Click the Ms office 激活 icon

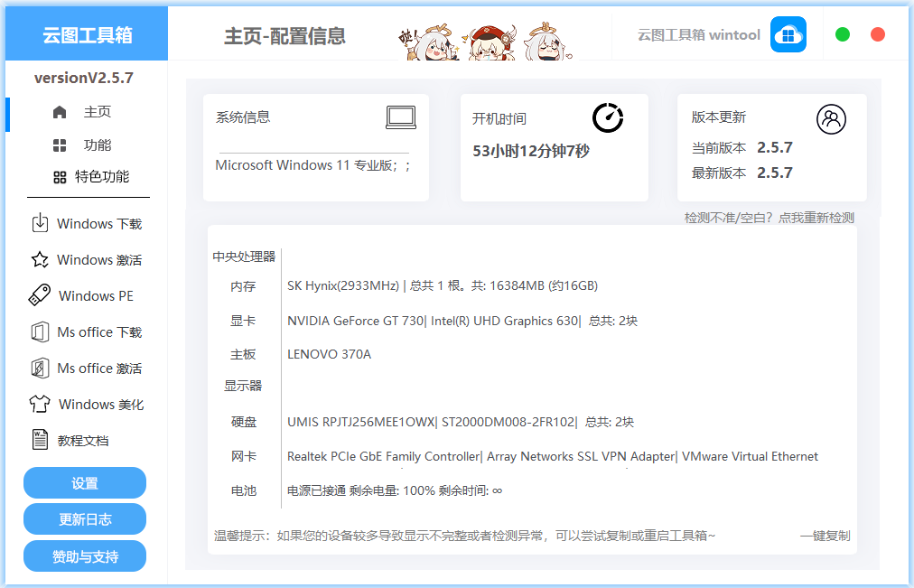40,369
